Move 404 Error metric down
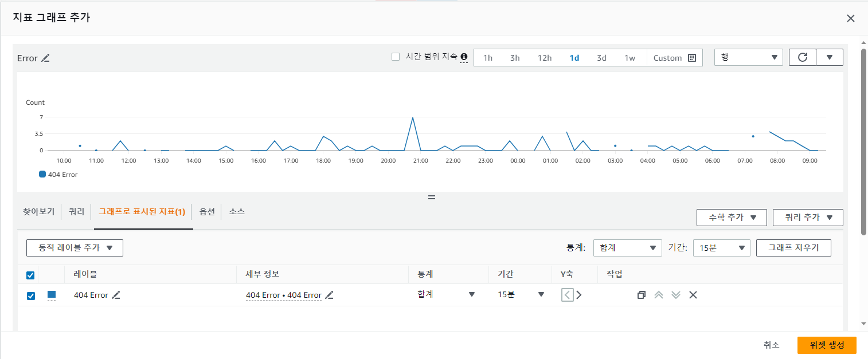 tap(676, 295)
